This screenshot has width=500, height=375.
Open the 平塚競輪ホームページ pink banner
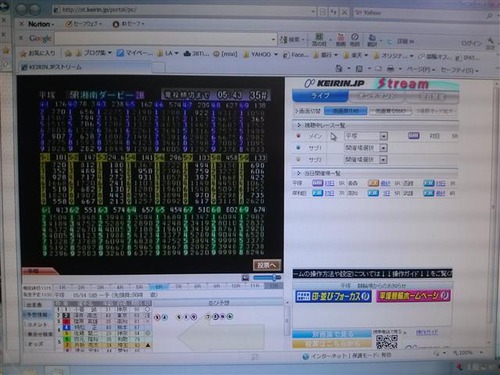point(413,296)
